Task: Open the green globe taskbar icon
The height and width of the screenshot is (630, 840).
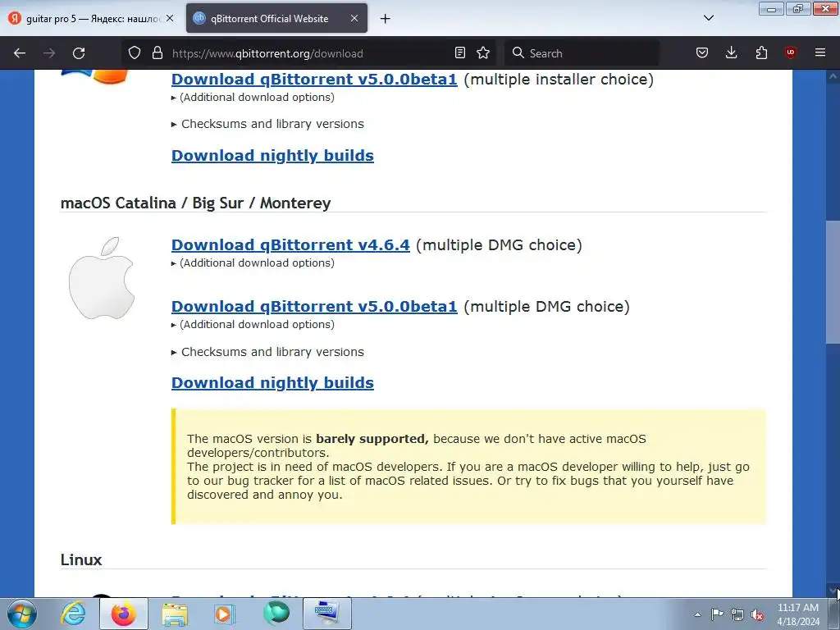Action: [276, 614]
